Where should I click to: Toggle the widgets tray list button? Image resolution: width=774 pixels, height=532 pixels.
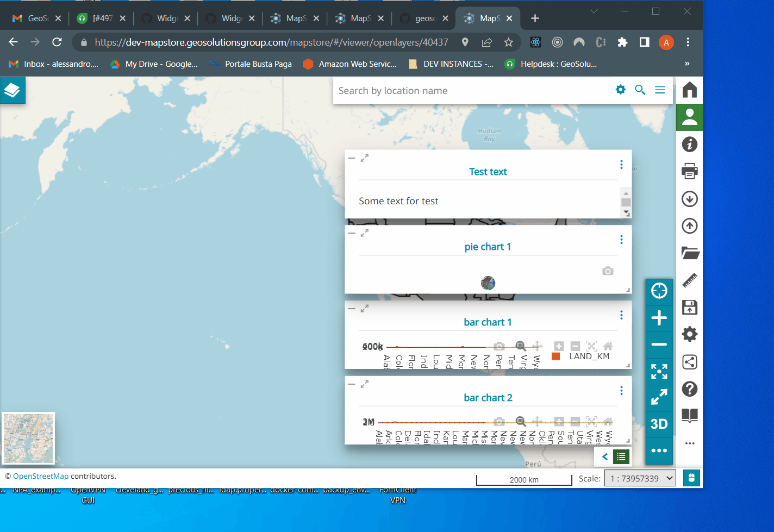621,456
